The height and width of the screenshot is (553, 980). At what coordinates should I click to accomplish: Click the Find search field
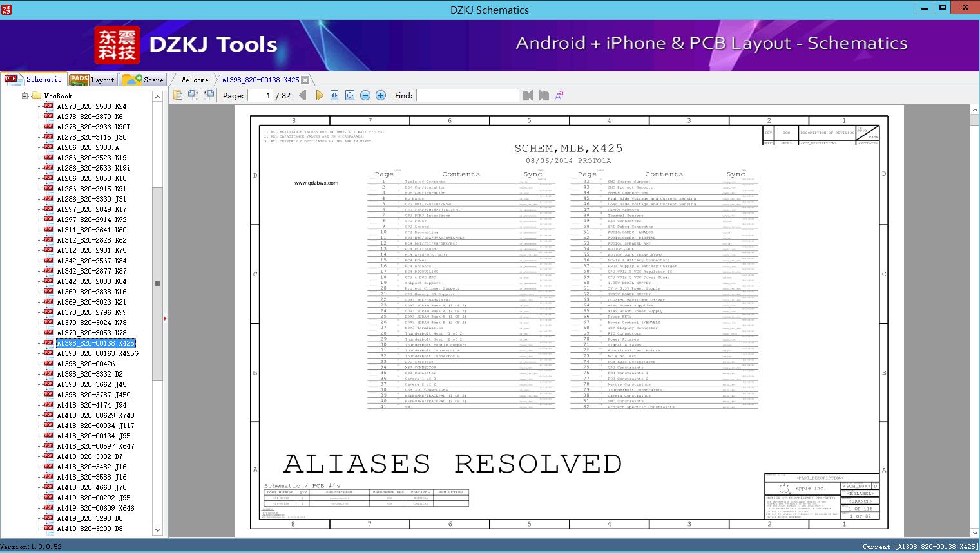tap(467, 95)
